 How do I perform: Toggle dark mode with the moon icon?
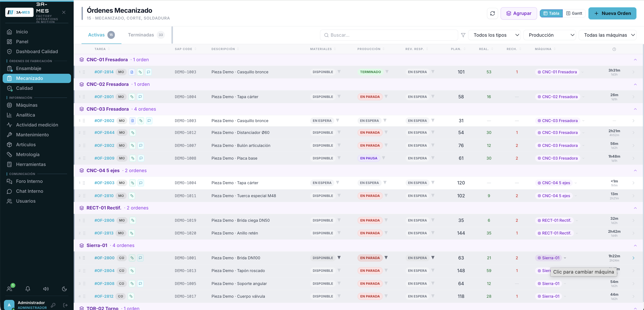[64, 289]
